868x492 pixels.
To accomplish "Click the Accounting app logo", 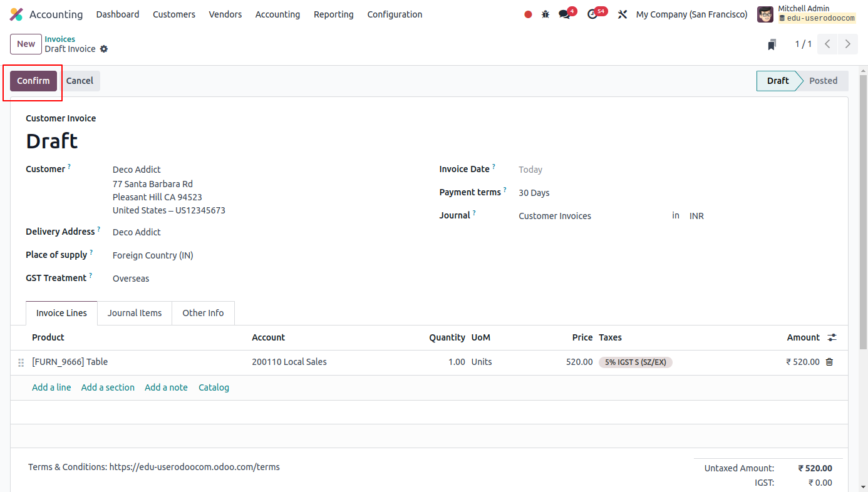I will click(x=16, y=14).
